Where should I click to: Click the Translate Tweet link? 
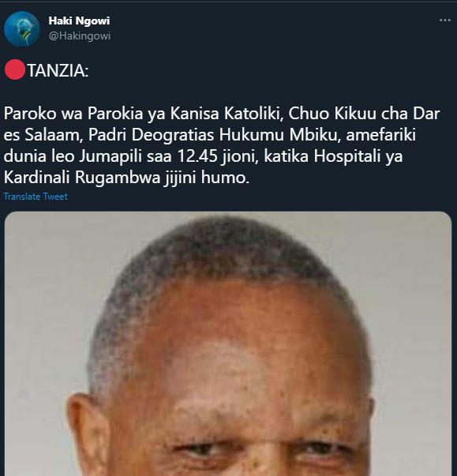tap(36, 197)
